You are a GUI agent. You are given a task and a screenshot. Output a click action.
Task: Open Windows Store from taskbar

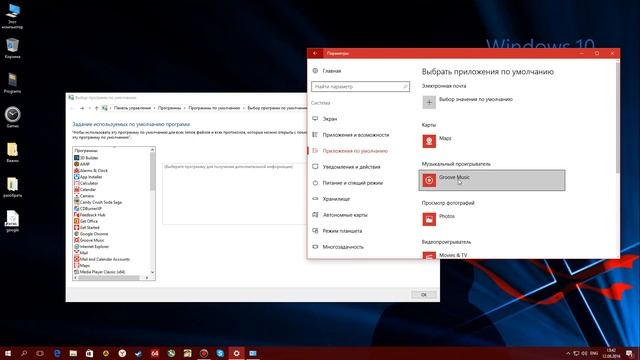point(89,353)
